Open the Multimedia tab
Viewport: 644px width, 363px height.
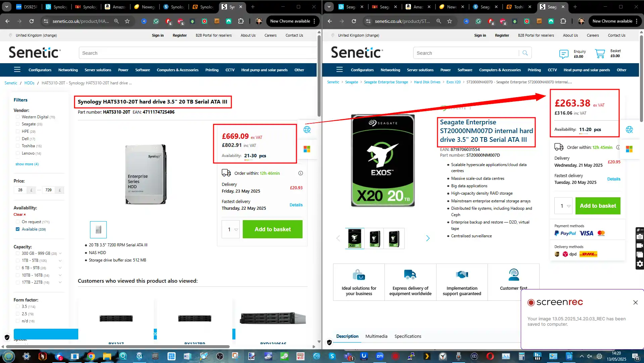pyautogui.click(x=376, y=336)
